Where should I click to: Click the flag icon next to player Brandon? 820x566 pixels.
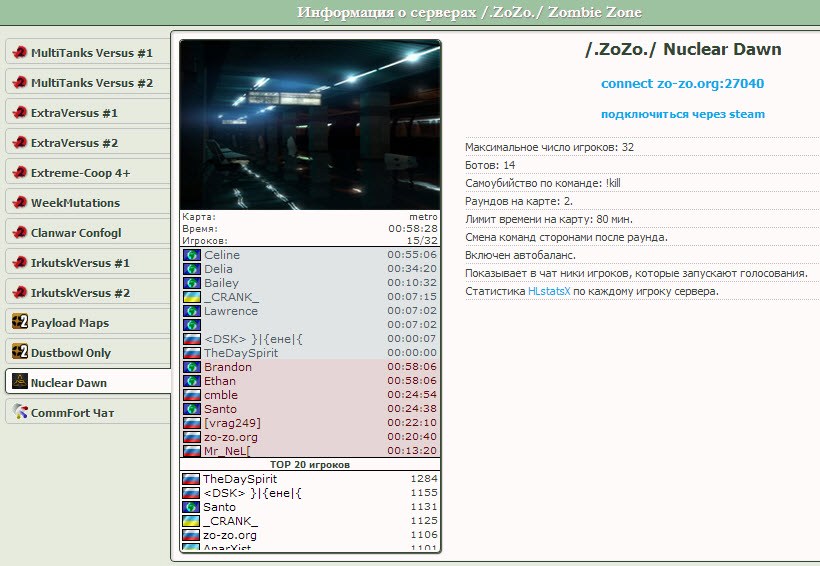[192, 367]
